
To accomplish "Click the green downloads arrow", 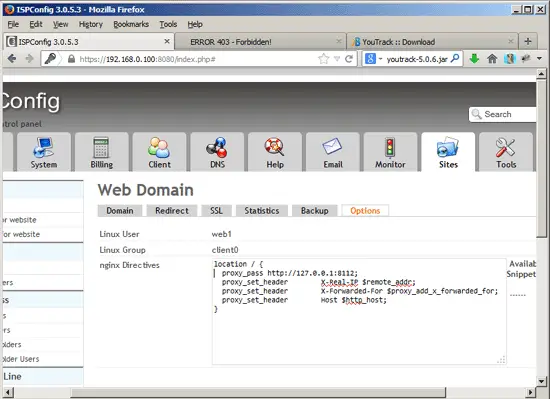I will coord(474,59).
